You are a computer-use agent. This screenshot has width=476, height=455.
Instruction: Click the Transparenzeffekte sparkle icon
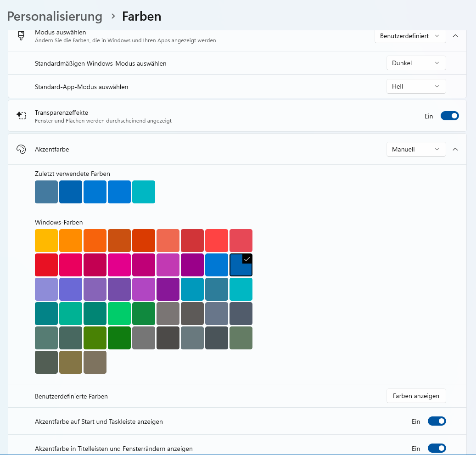pos(21,116)
